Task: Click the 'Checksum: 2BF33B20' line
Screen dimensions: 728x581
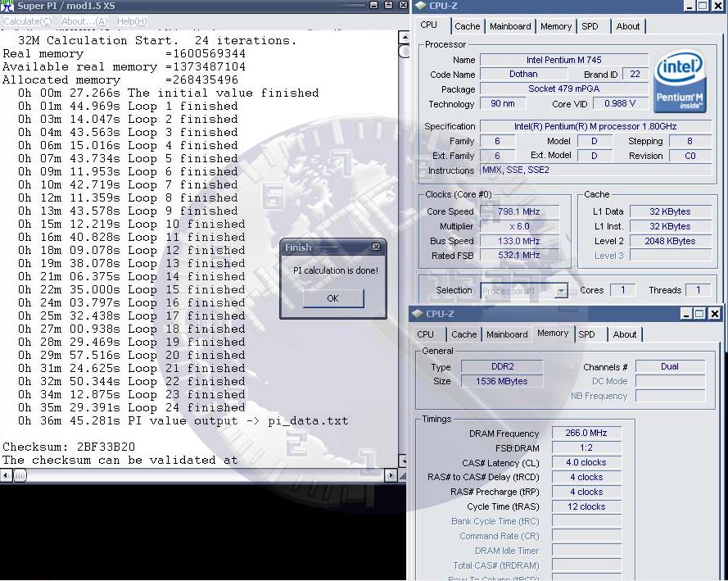Action: 69,447
